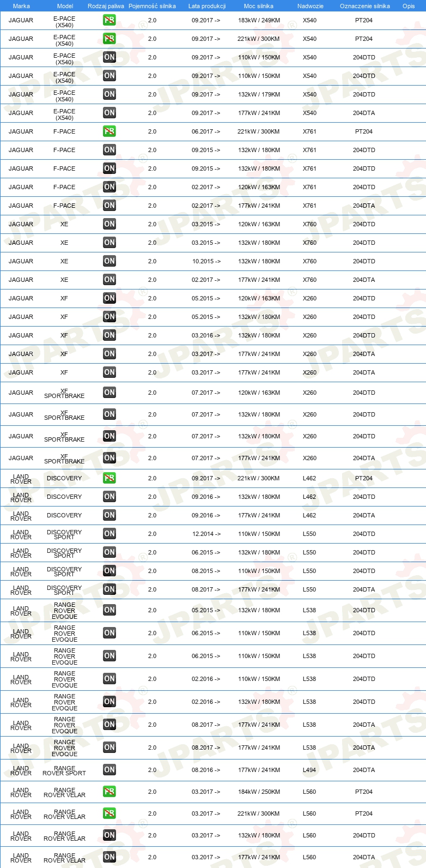This screenshot has height=868, width=426.
Task: Select the '12.2014 ->' production date cell
Action: [x=206, y=534]
